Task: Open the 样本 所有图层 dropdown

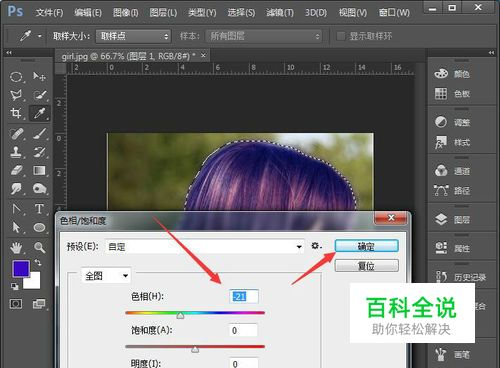Action: coord(264,36)
